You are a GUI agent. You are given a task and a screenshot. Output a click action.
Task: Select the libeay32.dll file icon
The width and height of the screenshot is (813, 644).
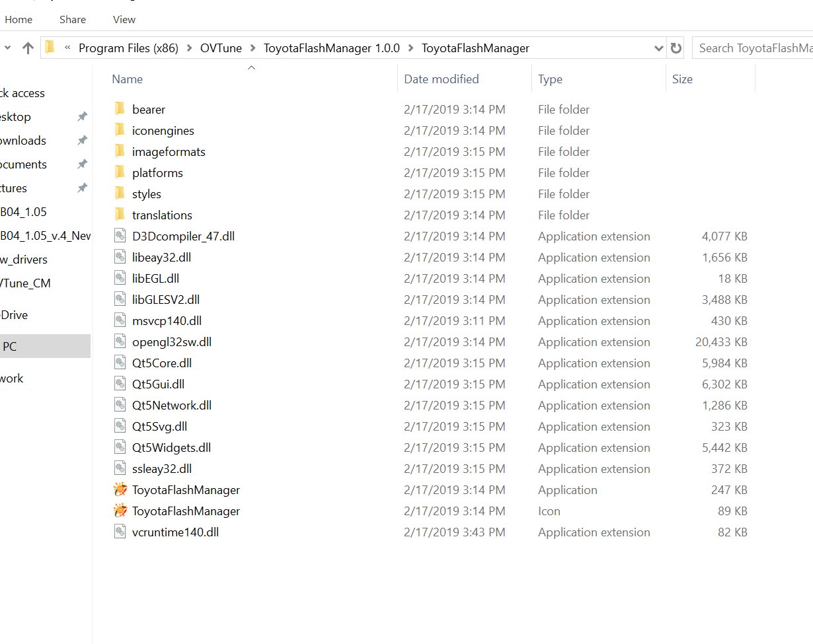120,257
